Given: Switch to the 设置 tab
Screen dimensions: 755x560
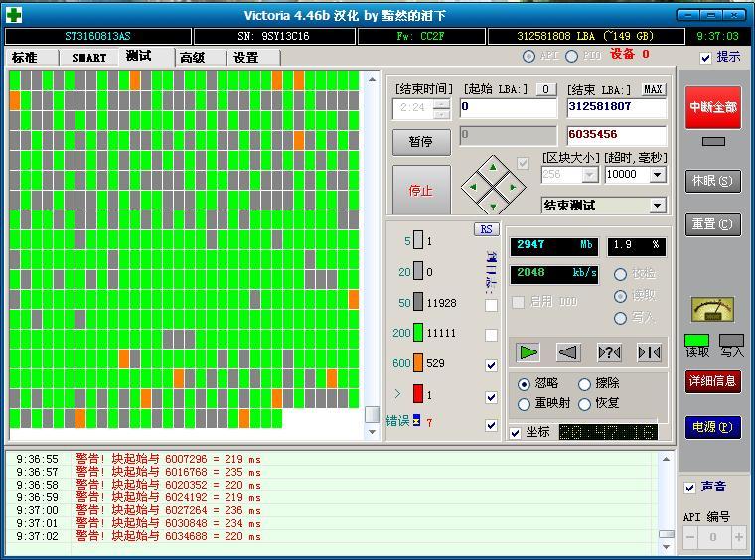Looking at the screenshot, I should (x=253, y=58).
